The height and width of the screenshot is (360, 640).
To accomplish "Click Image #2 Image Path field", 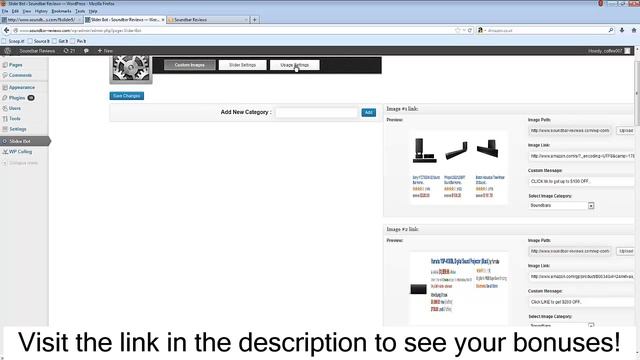I will pos(570,251).
